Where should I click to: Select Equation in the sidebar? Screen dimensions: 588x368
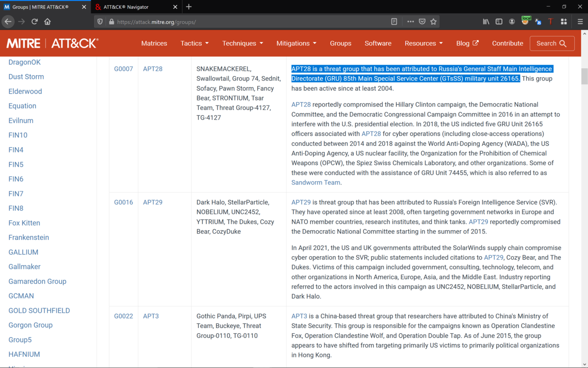[x=22, y=106]
